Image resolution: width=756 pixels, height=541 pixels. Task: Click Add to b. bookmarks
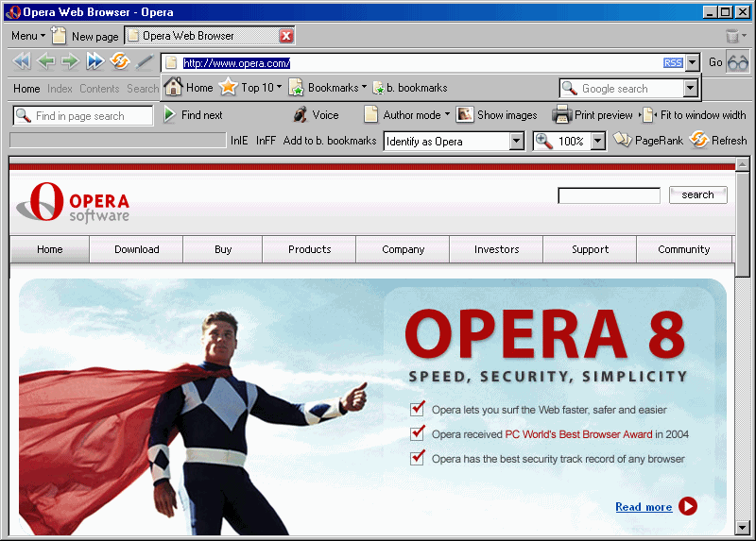pos(330,141)
